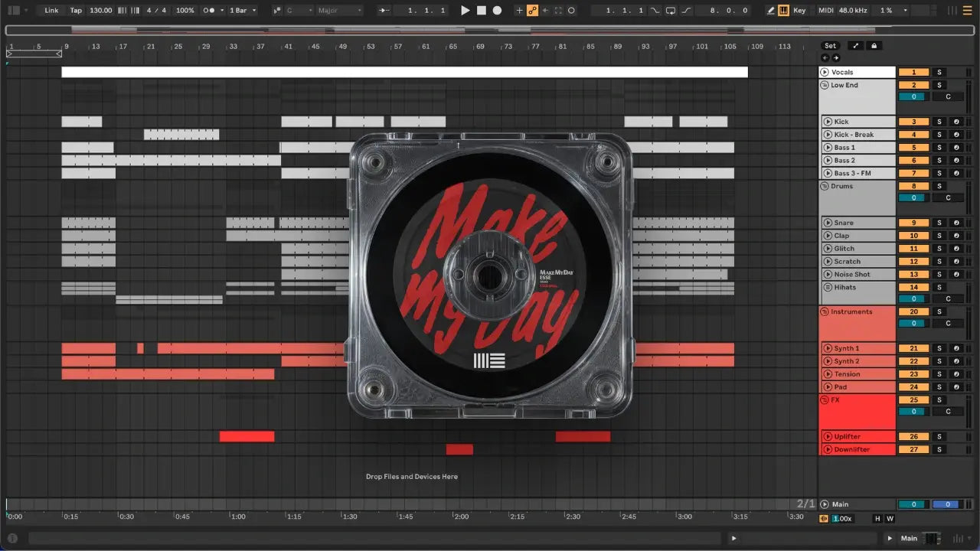Arm the Snare track for recording
This screenshot has height=551, width=980.
pos(955,223)
